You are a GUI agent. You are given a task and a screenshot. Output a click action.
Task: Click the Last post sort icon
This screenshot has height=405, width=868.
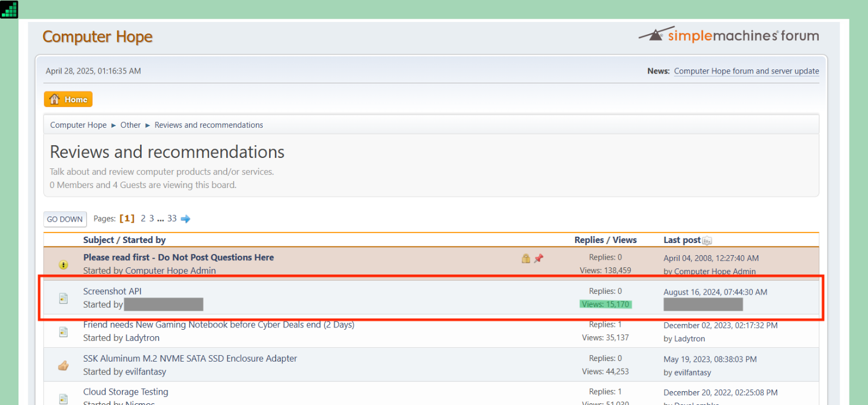707,241
